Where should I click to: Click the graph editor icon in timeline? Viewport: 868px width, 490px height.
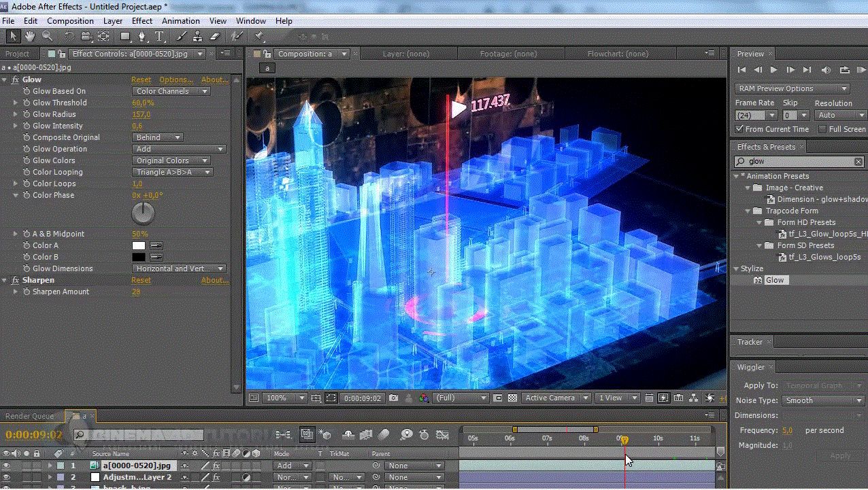pos(443,434)
